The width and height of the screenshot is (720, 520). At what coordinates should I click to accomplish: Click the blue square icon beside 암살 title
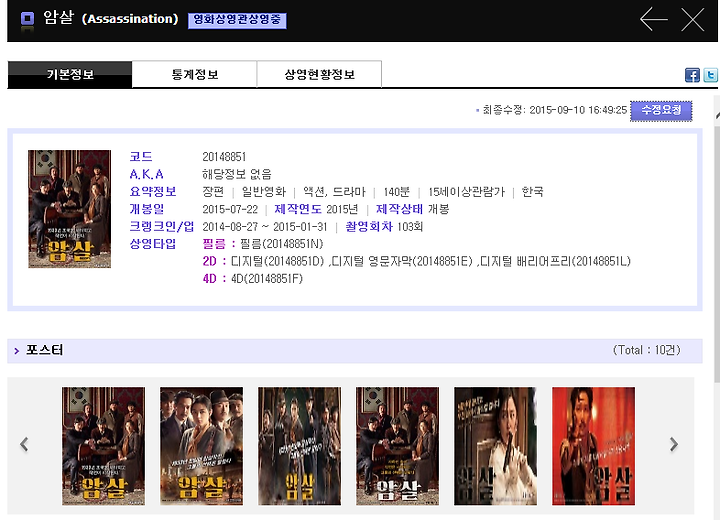(28, 19)
